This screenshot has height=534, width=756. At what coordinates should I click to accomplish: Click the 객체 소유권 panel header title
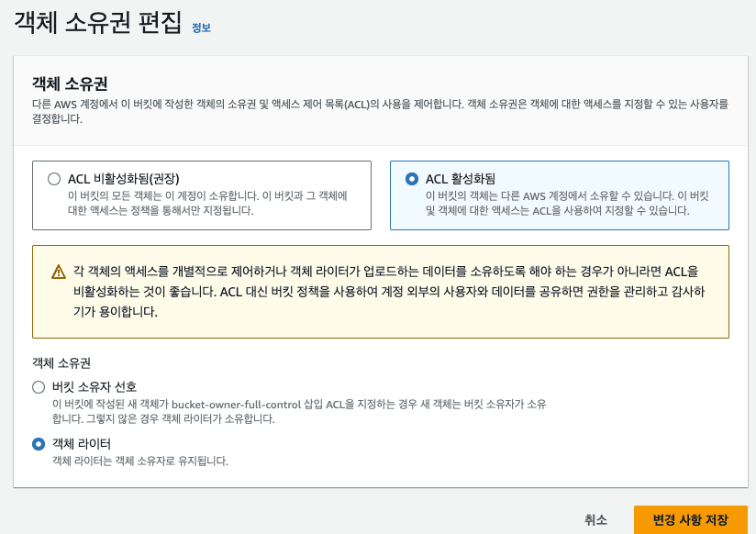(71, 83)
